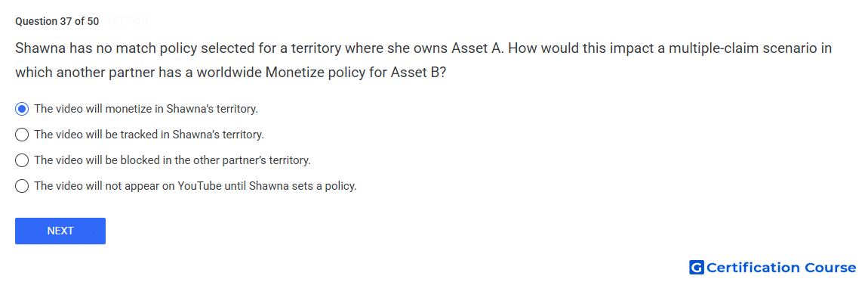868x282 pixels.
Task: Select the 'will monetize in Shawna's territory' radio button
Action: pos(22,109)
